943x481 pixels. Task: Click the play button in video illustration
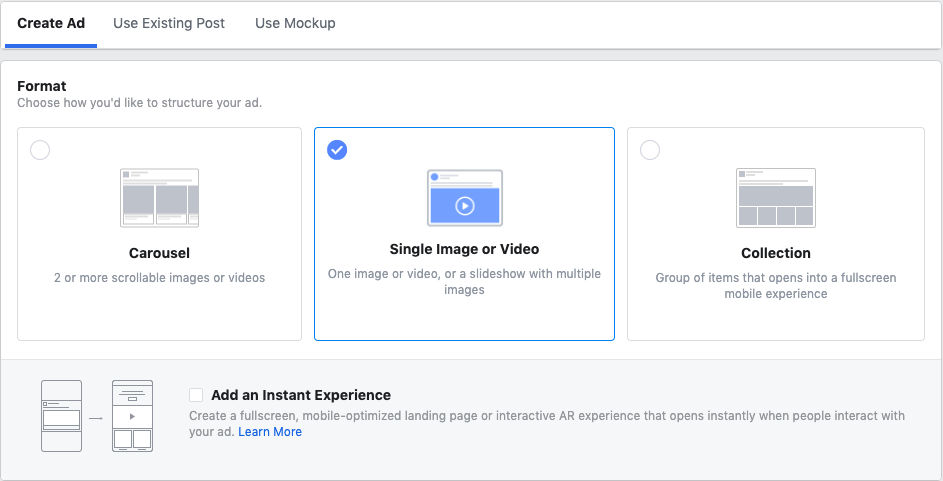point(464,206)
